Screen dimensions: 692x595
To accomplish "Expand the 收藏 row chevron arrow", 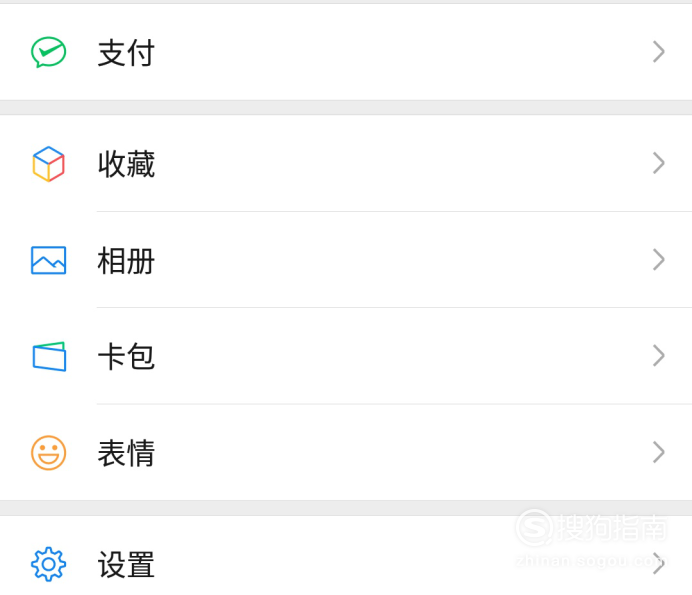I will click(658, 163).
